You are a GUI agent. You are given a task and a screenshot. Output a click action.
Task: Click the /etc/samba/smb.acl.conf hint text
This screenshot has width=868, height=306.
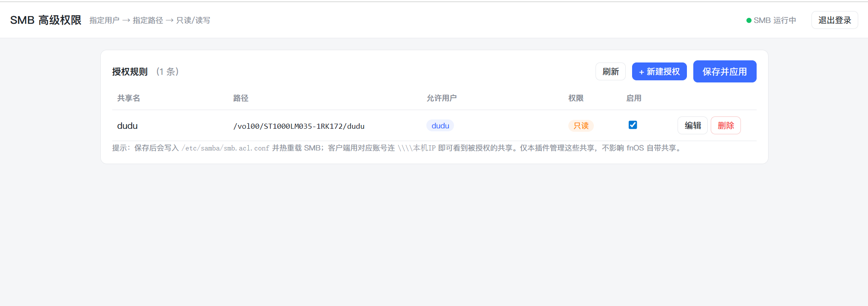tap(225, 148)
